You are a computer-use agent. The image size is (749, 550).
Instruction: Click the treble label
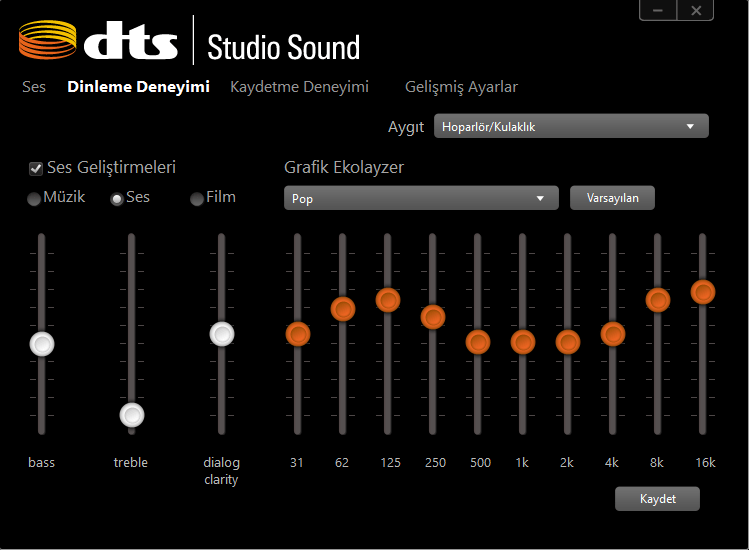point(131,463)
